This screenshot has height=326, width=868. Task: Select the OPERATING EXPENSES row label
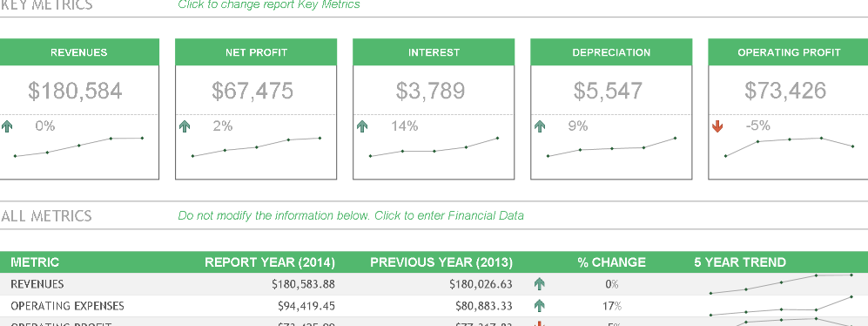[68, 306]
